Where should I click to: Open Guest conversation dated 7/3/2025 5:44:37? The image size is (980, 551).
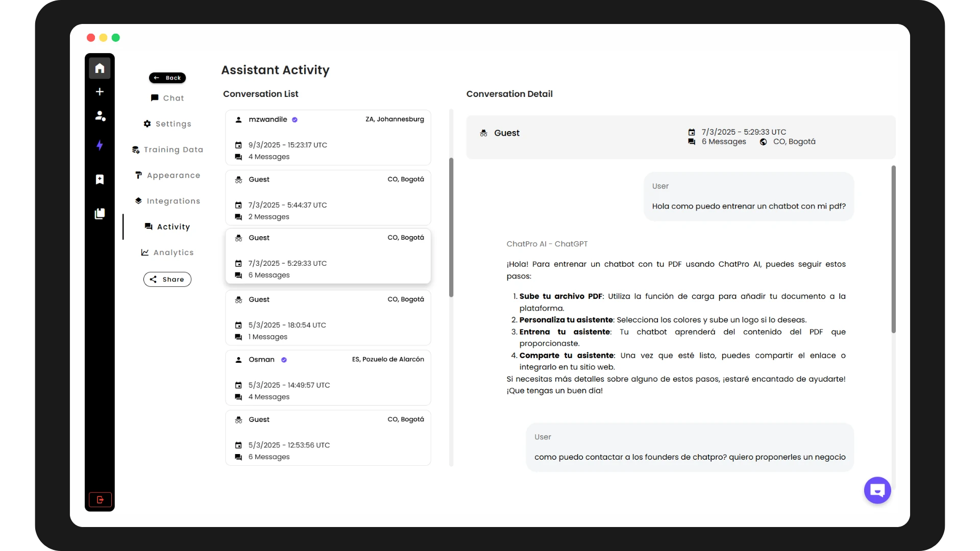point(328,198)
